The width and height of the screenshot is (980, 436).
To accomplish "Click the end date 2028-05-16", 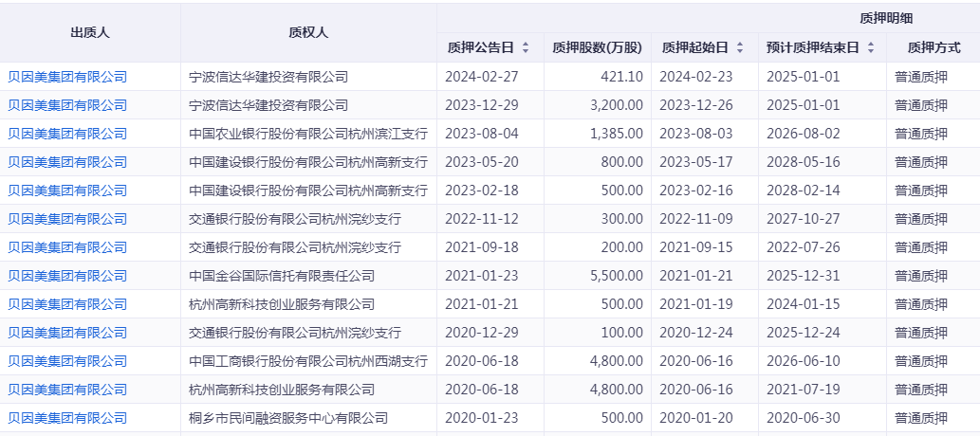I will coord(804,162).
